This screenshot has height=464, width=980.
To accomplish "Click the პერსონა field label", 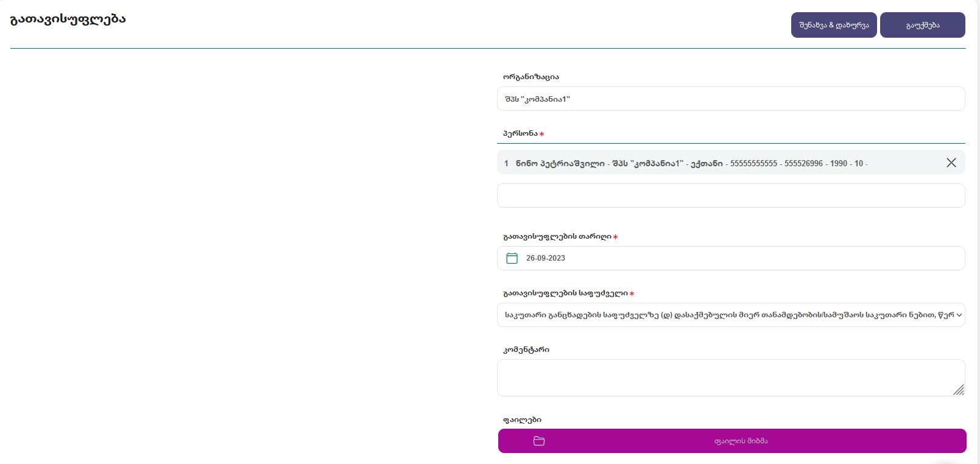I will 520,133.
